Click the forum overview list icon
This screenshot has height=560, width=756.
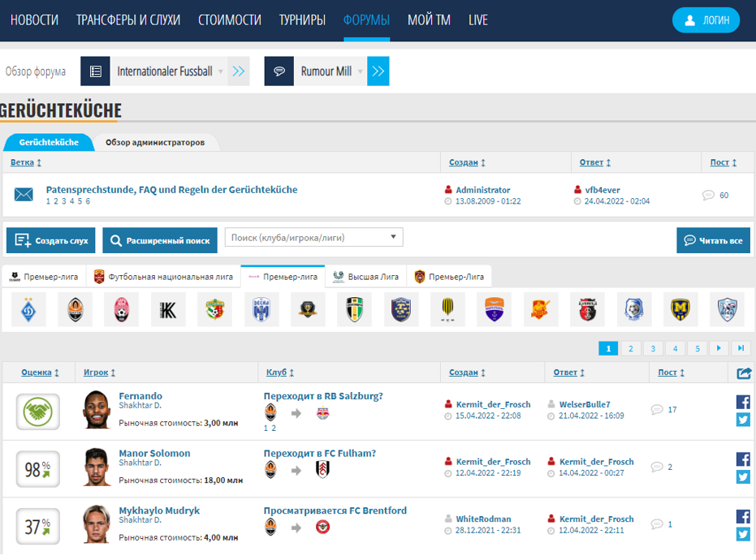tap(96, 71)
